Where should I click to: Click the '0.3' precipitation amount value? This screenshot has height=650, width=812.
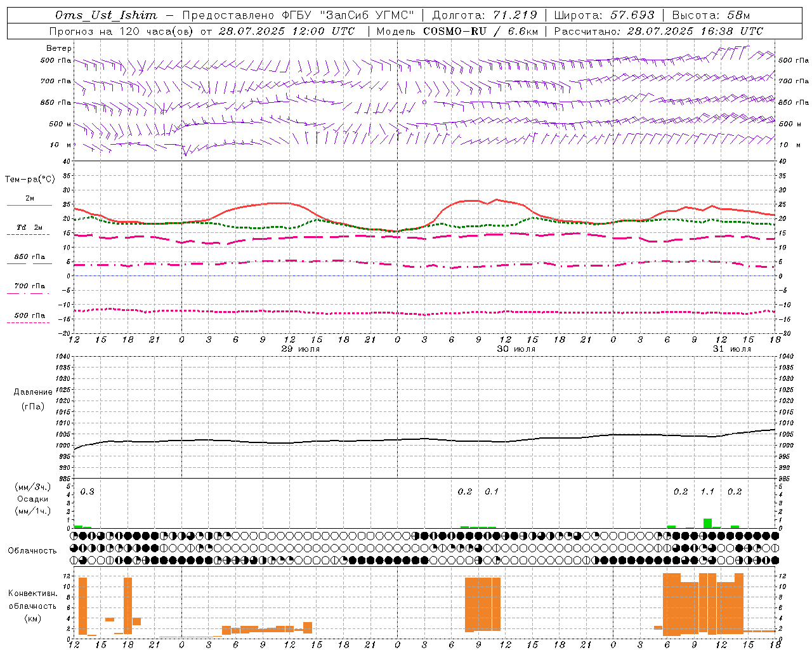click(87, 491)
